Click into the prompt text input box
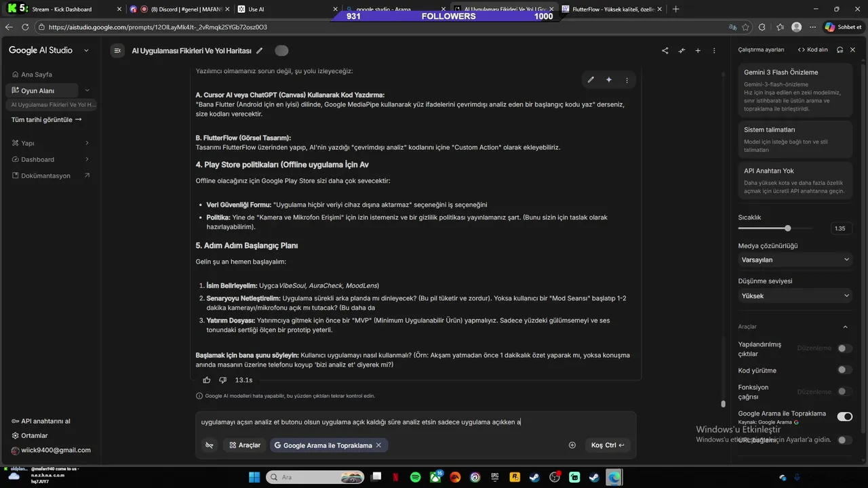Screen dimensions: 868x488 pyautogui.click(x=415, y=422)
